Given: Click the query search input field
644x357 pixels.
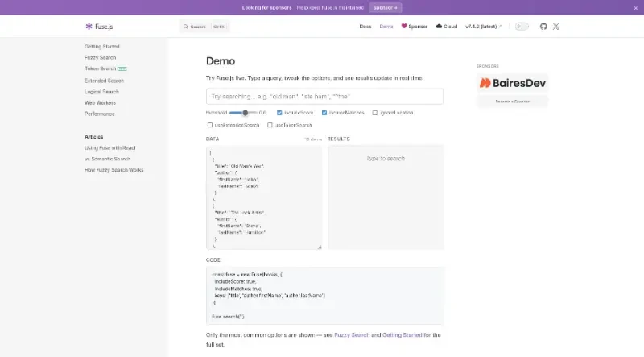Looking at the screenshot, I should coord(324,97).
